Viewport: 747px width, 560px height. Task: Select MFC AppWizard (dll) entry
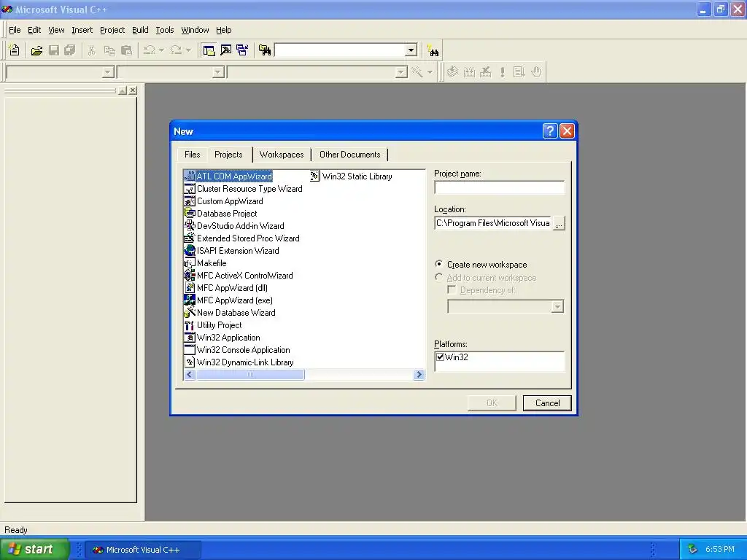226,287
